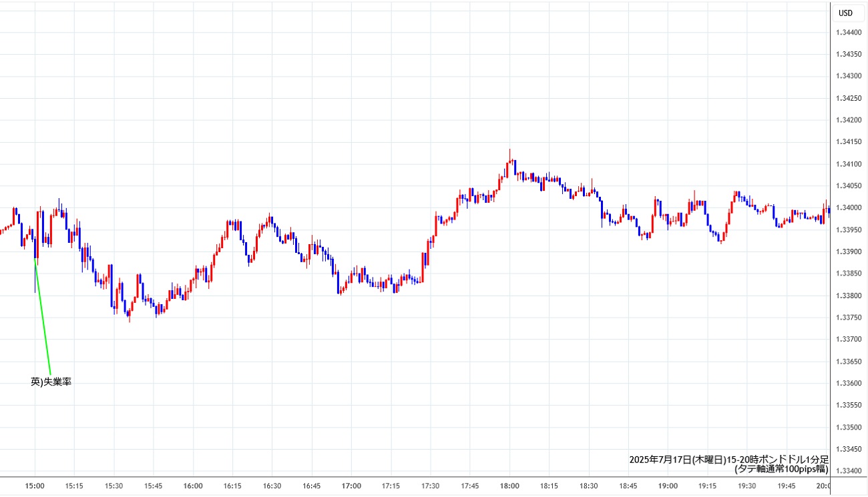Click the 19:15 time axis label
This screenshot has width=868, height=497.
[707, 486]
